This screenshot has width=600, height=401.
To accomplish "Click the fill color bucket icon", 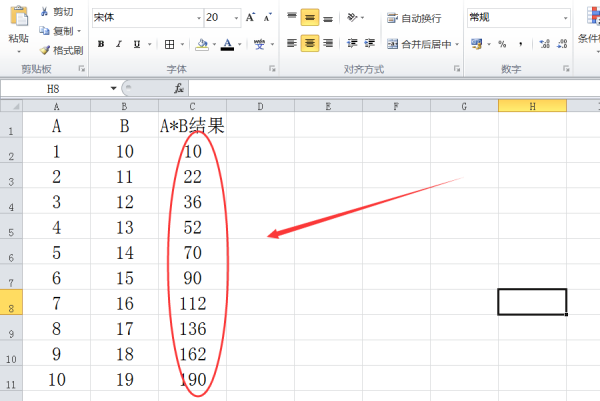I will [x=202, y=44].
